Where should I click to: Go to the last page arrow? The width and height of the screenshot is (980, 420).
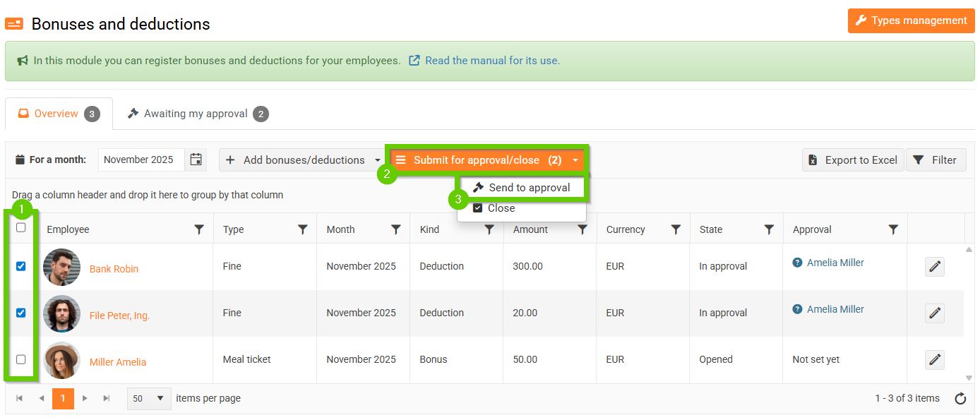(107, 398)
